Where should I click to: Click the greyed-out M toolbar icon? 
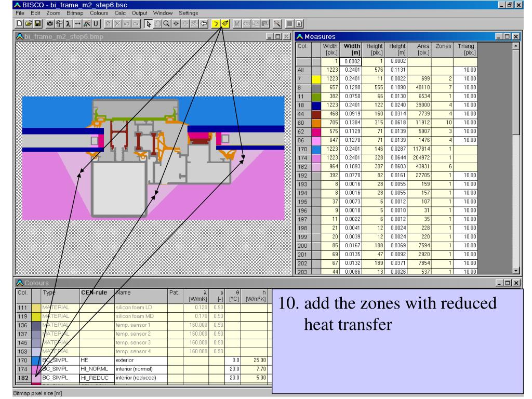(x=237, y=24)
